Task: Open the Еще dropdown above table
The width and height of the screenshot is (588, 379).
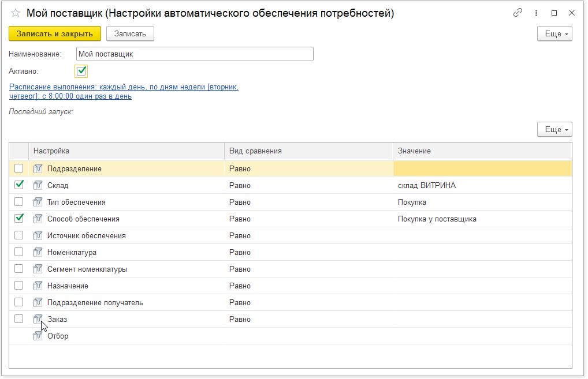Action: tap(554, 130)
